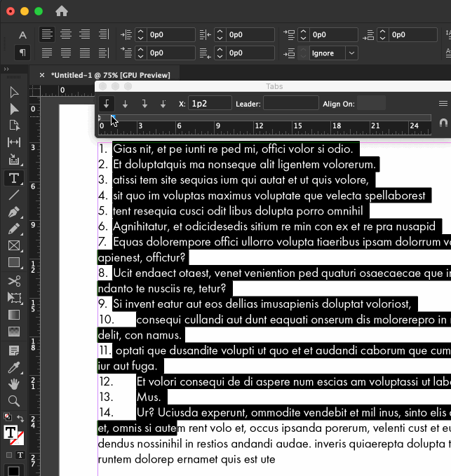Screen dimensions: 451x476
Task: Click the Last Line Right Indent stepper
Action: (x=220, y=53)
